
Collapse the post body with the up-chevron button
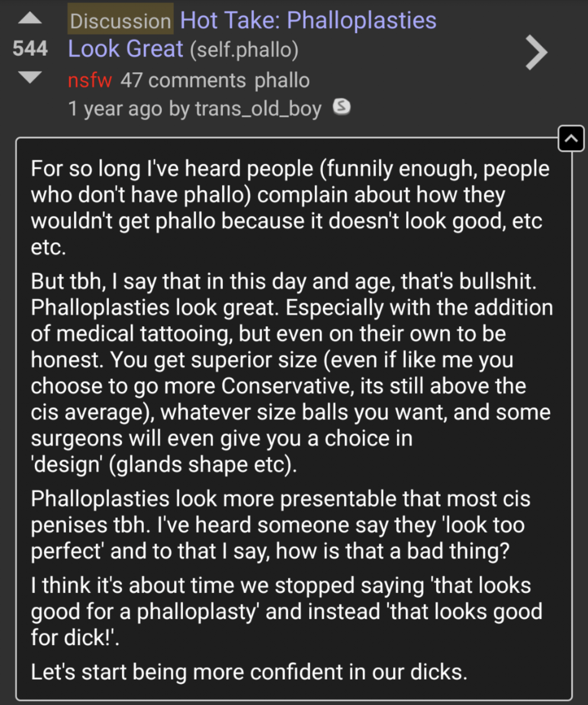click(571, 139)
